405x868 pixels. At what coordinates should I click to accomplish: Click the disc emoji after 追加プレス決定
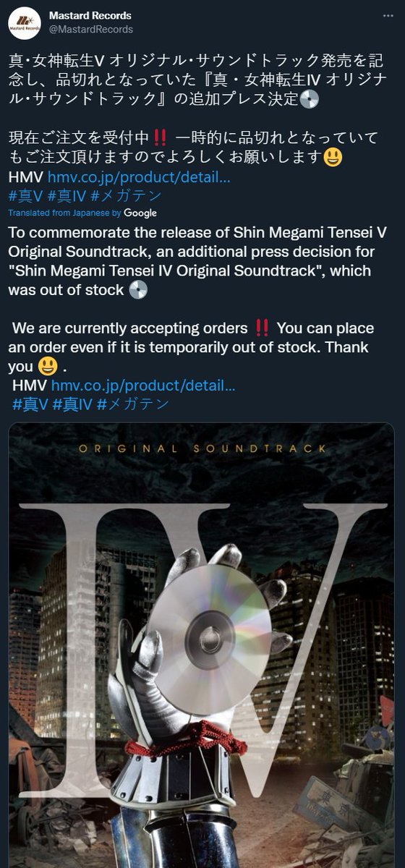point(309,98)
